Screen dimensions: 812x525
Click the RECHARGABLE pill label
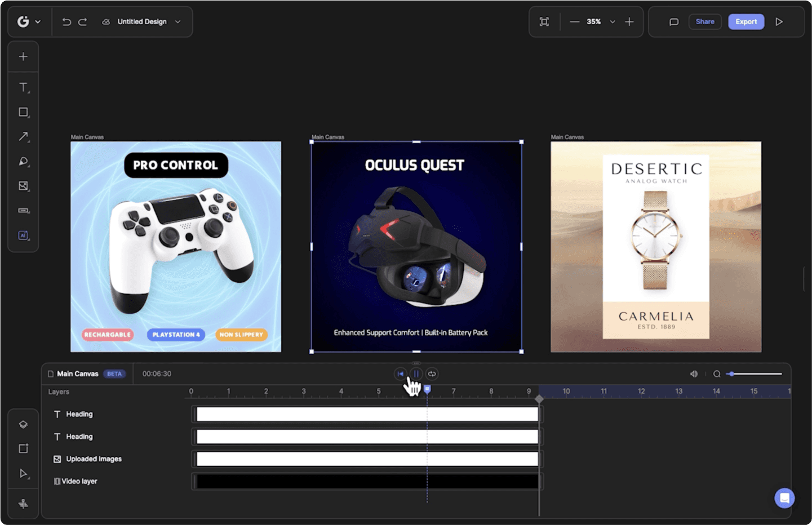tap(108, 335)
